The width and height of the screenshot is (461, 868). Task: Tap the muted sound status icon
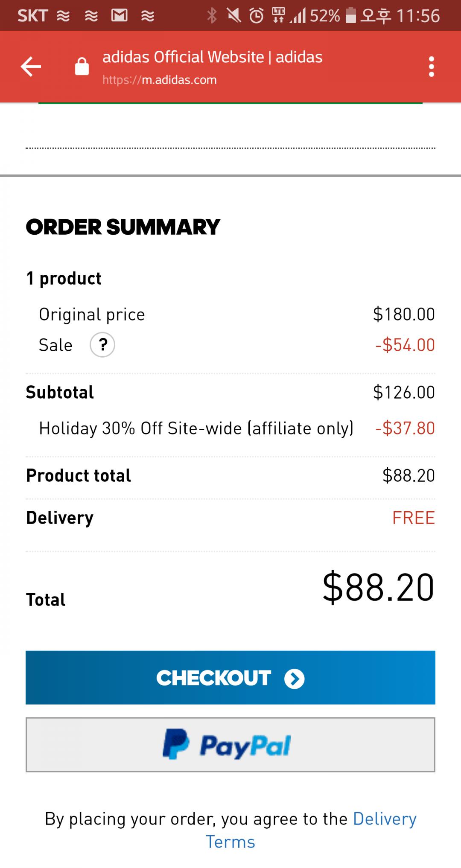click(233, 16)
